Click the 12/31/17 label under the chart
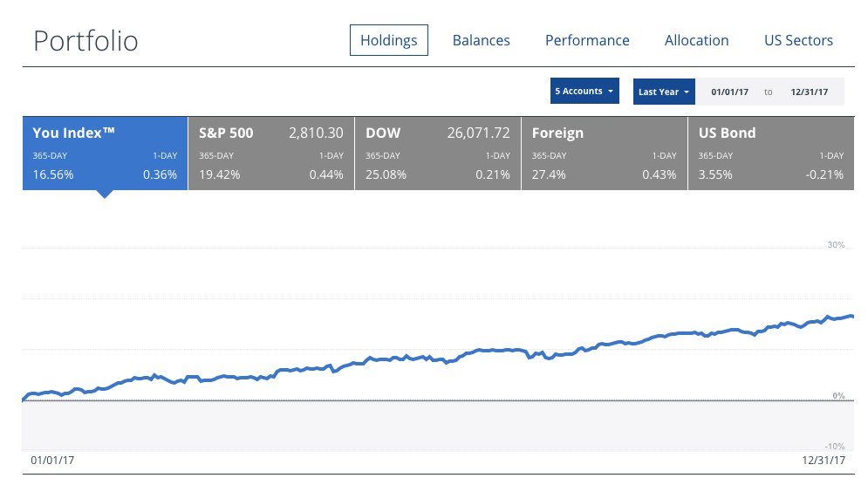868x485 pixels. pos(824,460)
